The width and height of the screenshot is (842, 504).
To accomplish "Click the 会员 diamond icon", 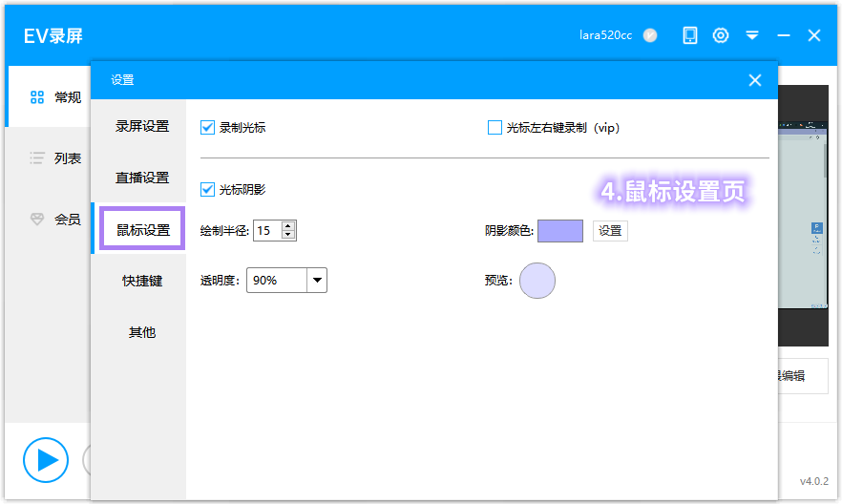I will 37,220.
